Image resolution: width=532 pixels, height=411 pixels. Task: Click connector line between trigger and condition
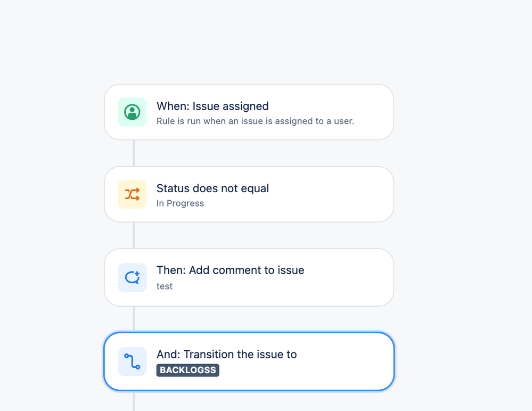[134, 153]
